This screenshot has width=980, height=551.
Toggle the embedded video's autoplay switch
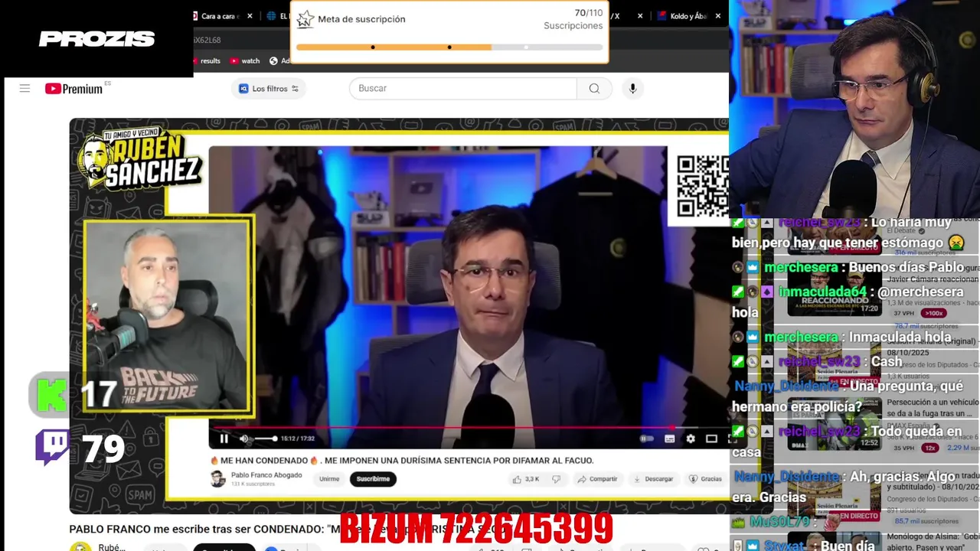[x=646, y=439]
